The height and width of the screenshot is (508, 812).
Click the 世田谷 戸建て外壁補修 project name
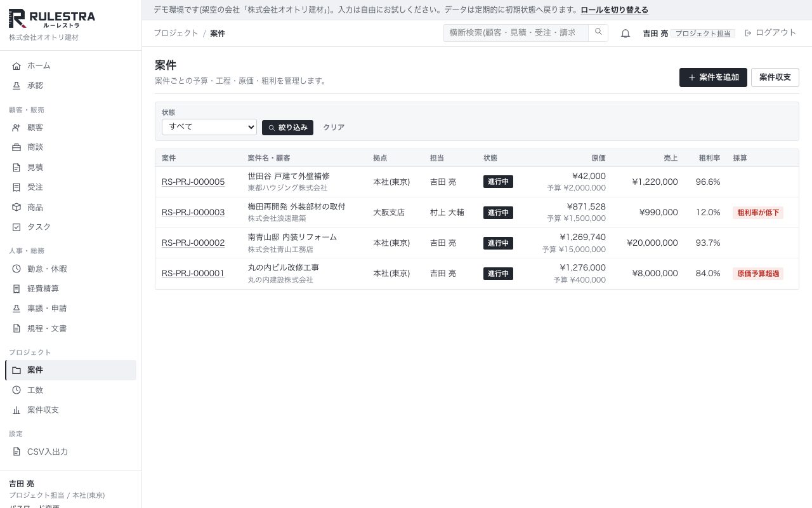click(289, 176)
